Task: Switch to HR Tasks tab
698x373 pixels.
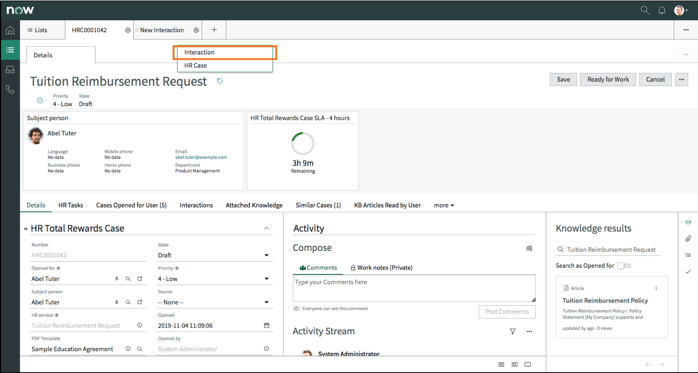Action: click(x=71, y=205)
